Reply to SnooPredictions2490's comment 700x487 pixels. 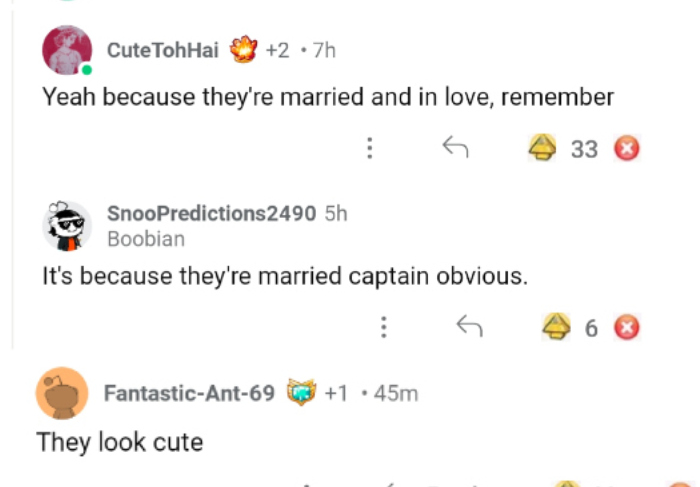click(469, 326)
